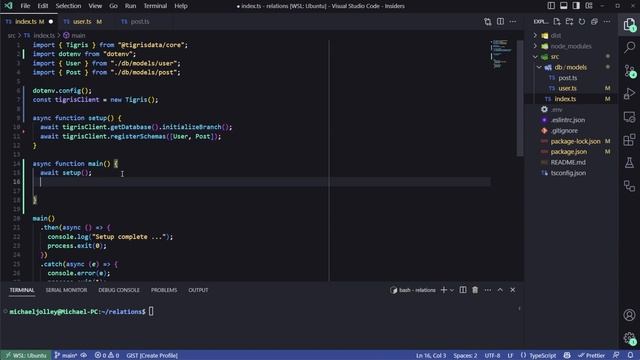Click GIST [Create Profile] in status bar

[152, 355]
